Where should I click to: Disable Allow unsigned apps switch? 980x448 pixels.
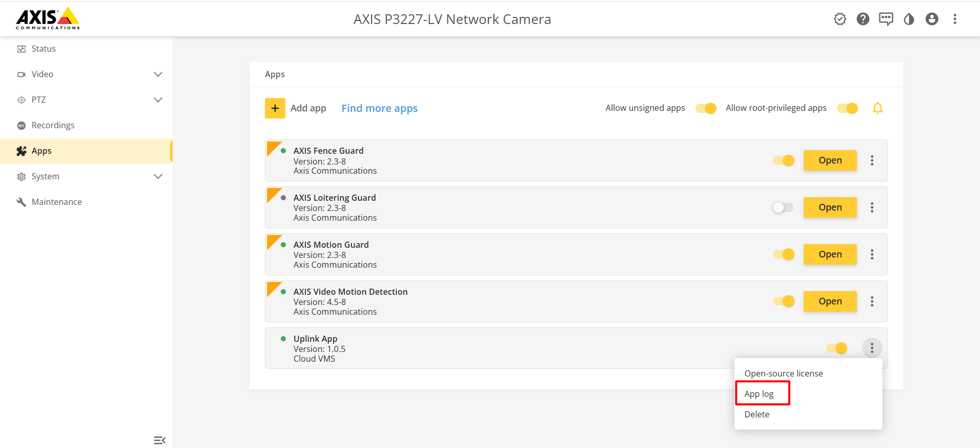tap(706, 108)
